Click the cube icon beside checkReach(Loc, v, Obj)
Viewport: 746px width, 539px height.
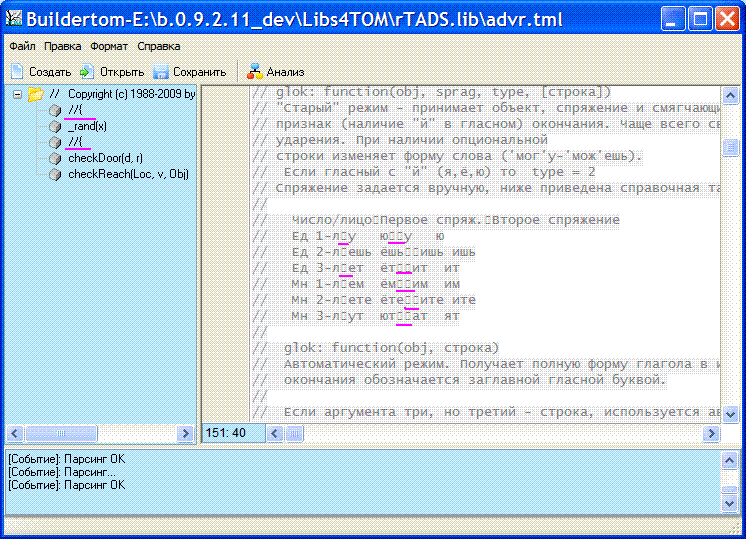(55, 174)
